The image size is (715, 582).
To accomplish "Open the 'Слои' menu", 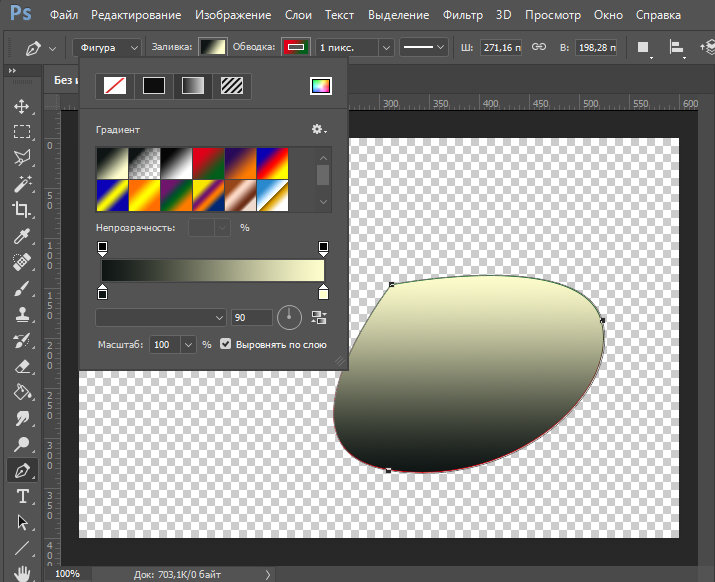I will coord(298,16).
